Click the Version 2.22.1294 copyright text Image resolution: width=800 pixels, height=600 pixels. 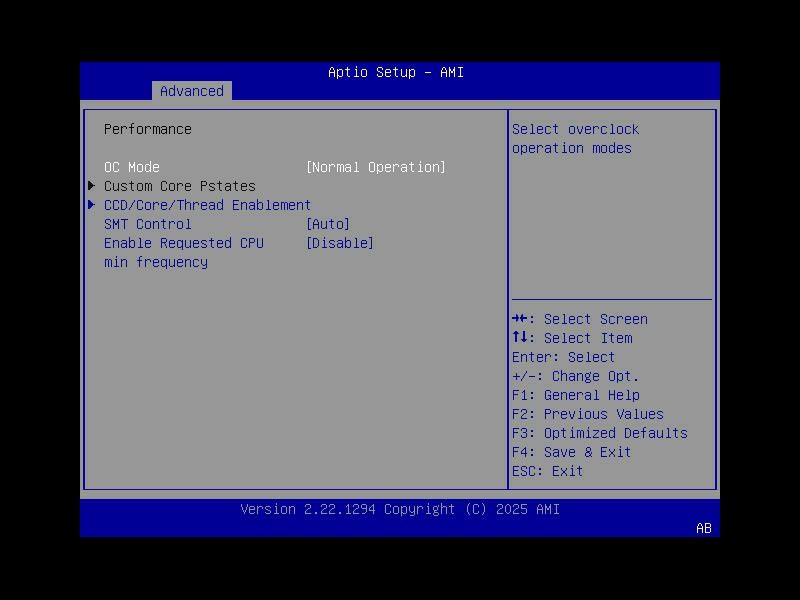tap(400, 510)
